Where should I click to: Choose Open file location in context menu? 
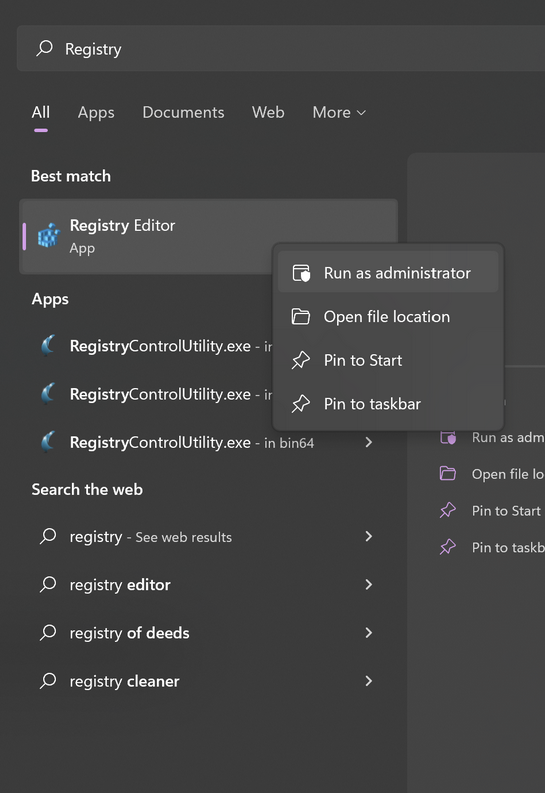coord(388,317)
